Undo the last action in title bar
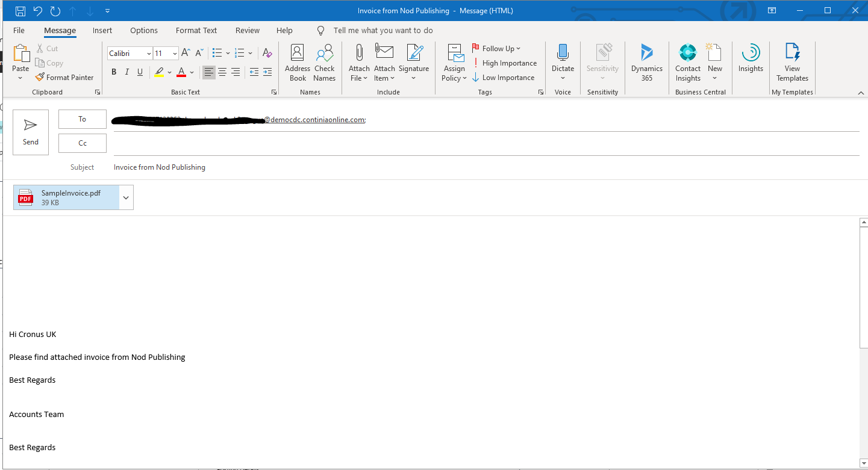 click(38, 11)
